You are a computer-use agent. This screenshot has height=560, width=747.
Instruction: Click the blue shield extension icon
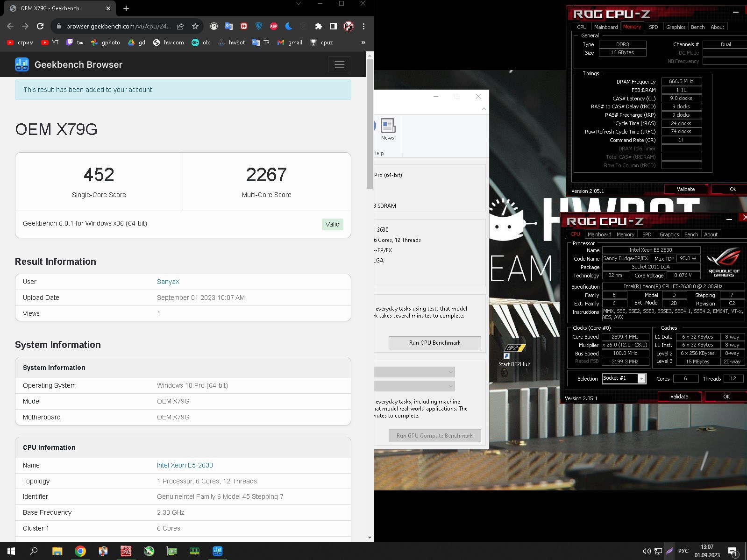tap(259, 26)
